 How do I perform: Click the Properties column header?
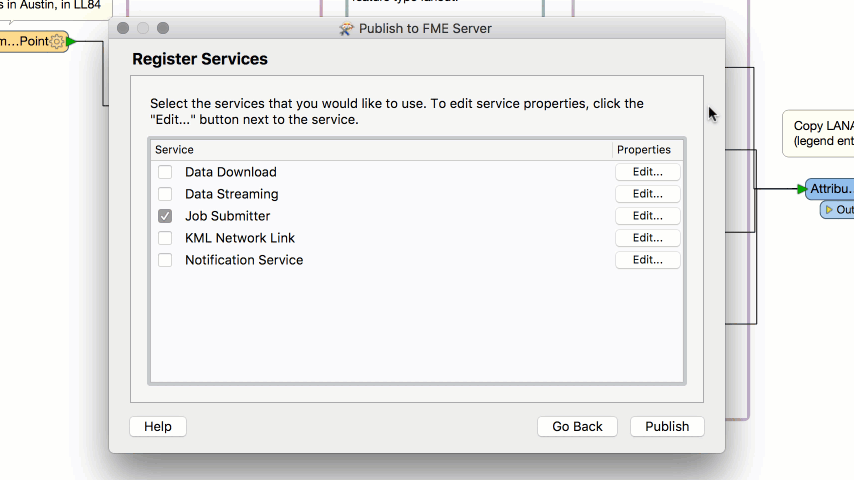coord(648,150)
